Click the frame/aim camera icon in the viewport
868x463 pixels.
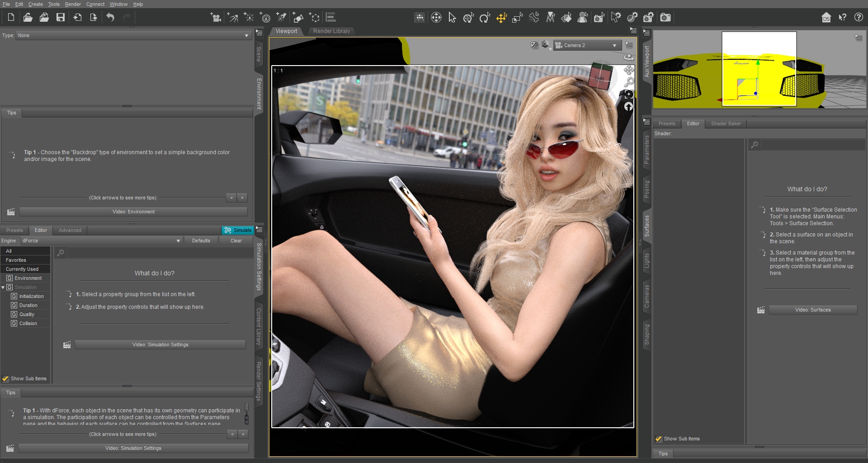628,94
